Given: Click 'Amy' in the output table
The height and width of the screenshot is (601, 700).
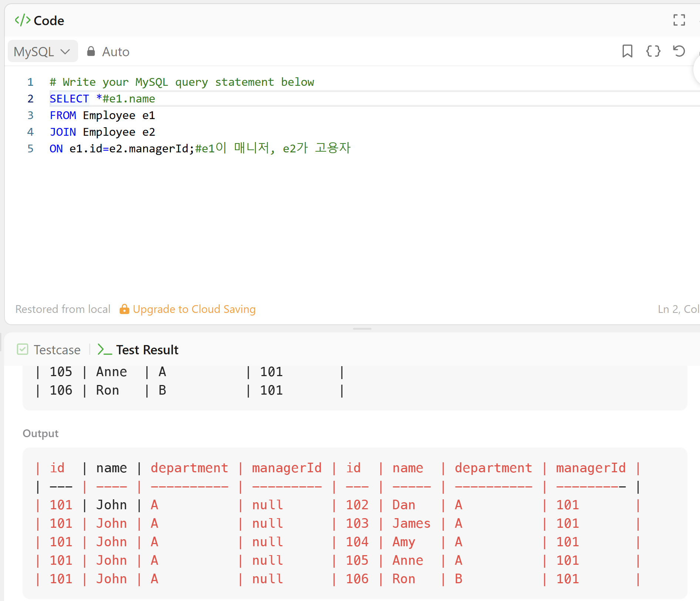Looking at the screenshot, I should (404, 542).
